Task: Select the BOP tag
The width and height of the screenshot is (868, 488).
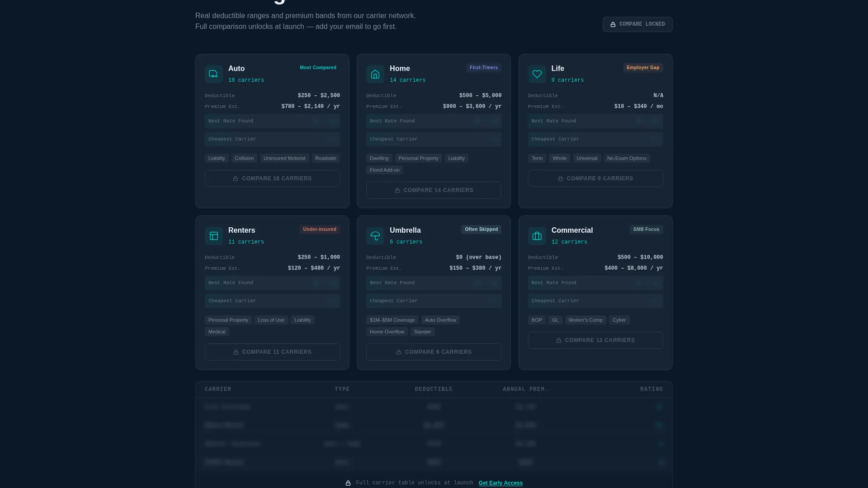Action: pos(537,320)
